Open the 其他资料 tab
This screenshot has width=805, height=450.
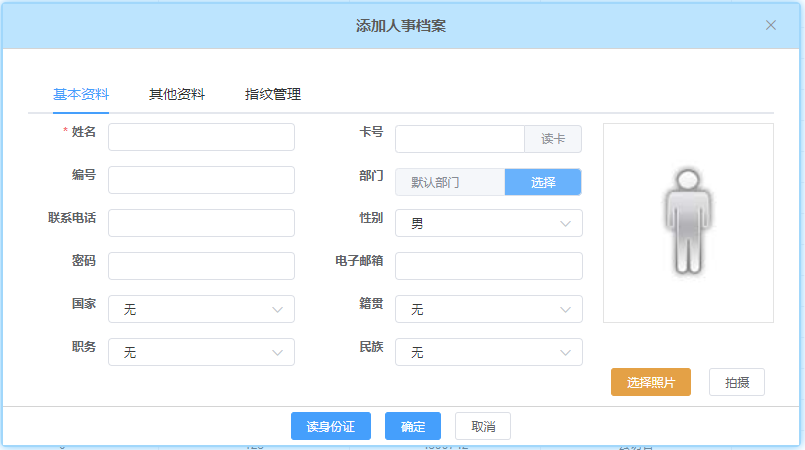pyautogui.click(x=177, y=94)
